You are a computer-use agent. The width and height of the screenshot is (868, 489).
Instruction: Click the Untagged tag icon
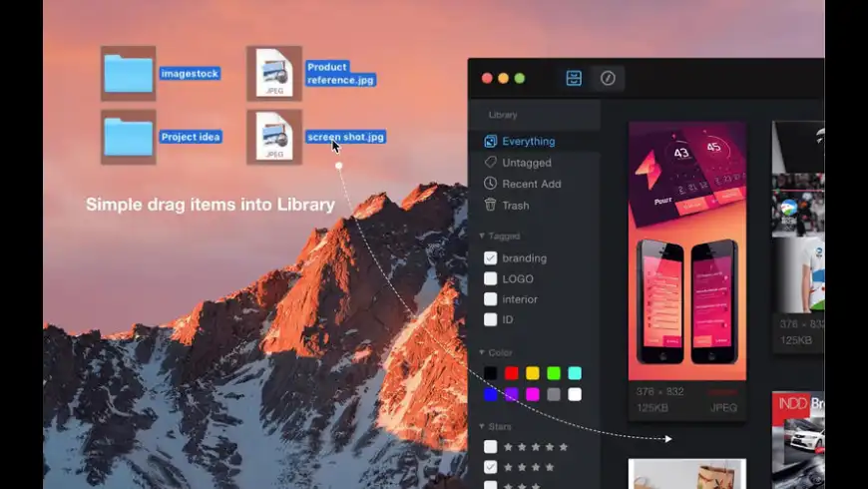pos(491,163)
